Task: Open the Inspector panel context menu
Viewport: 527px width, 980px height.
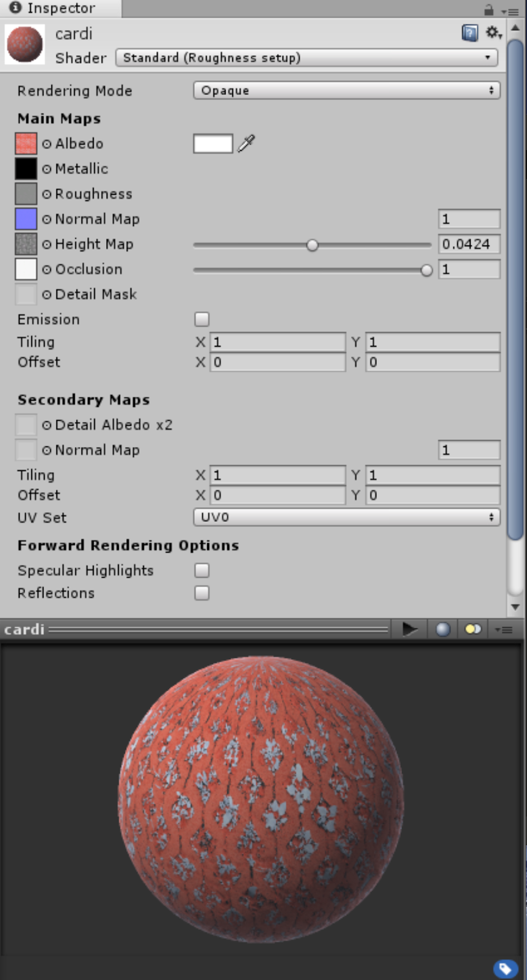Action: [509, 10]
